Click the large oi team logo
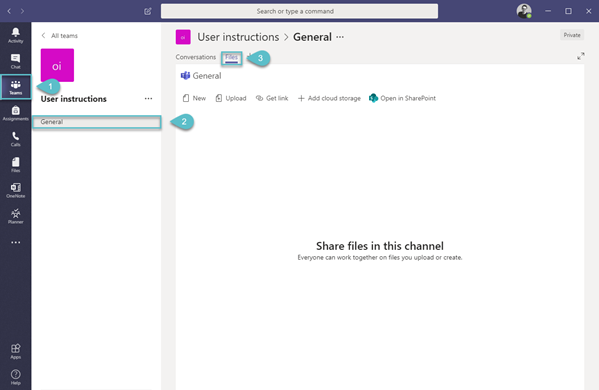Image resolution: width=599 pixels, height=390 pixels. pyautogui.click(x=57, y=65)
